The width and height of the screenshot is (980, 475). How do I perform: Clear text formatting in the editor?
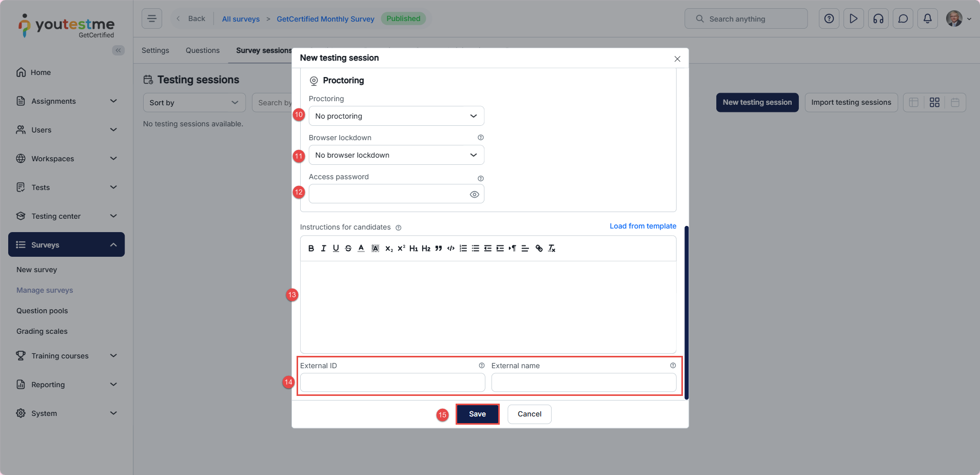(552, 249)
